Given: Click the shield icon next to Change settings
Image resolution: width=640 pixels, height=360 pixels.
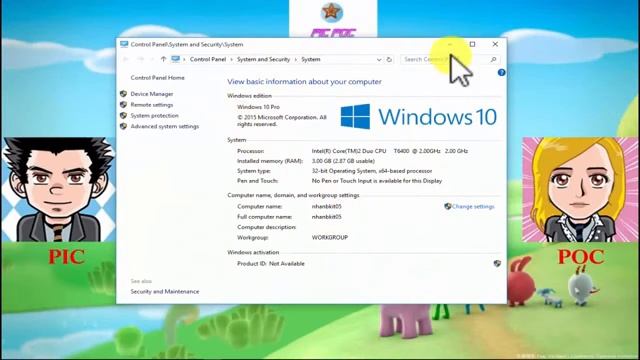Looking at the screenshot, I should [x=447, y=207].
